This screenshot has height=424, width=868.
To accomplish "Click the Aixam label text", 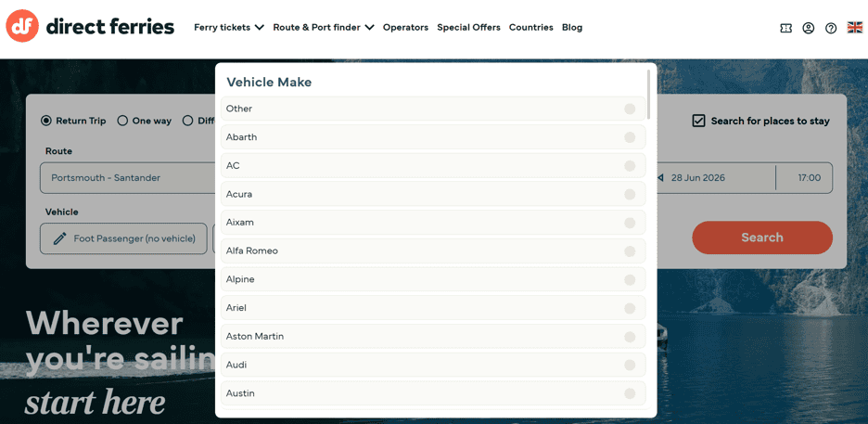I will pos(239,222).
